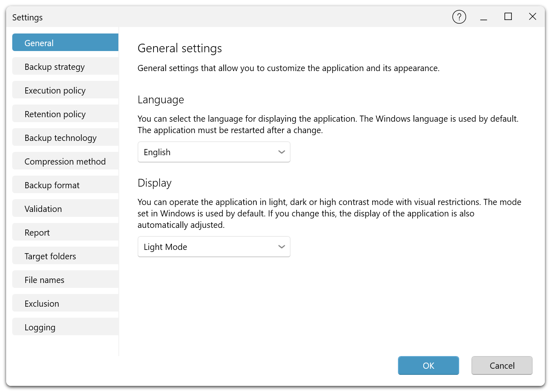Select Target folders in sidebar
Screen dimensions: 551x392
click(x=65, y=256)
